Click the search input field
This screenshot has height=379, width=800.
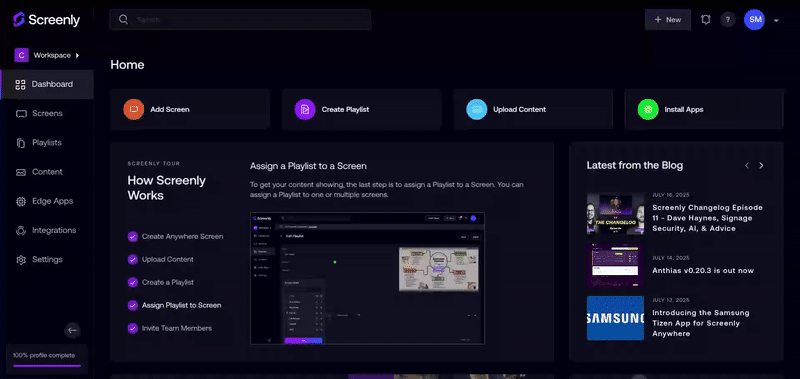(x=240, y=19)
